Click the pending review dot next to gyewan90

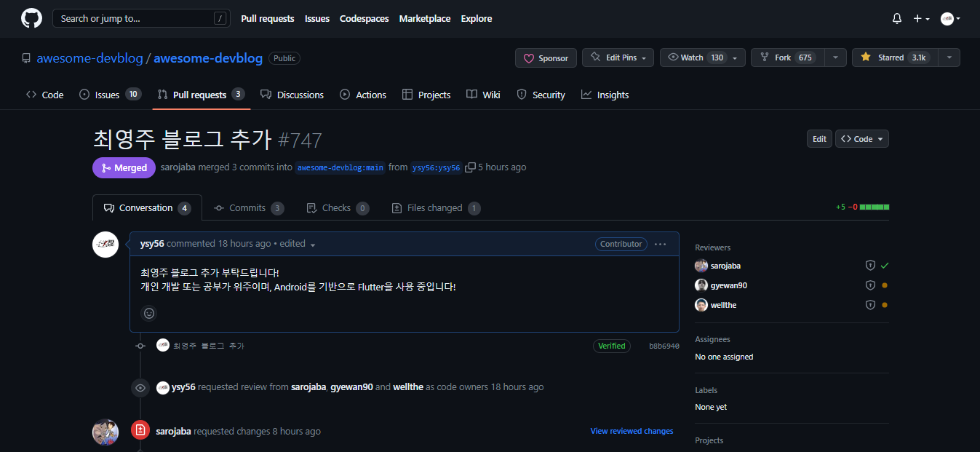point(885,285)
